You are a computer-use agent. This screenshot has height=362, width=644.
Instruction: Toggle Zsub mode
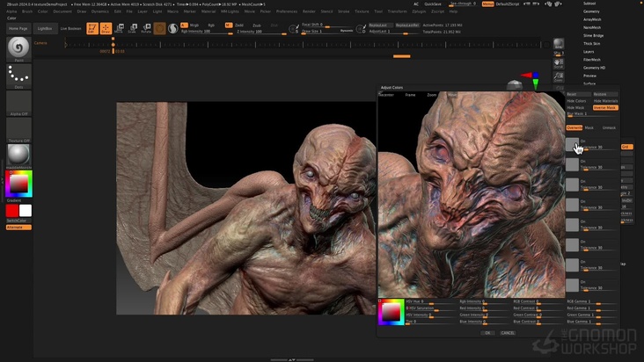point(256,25)
